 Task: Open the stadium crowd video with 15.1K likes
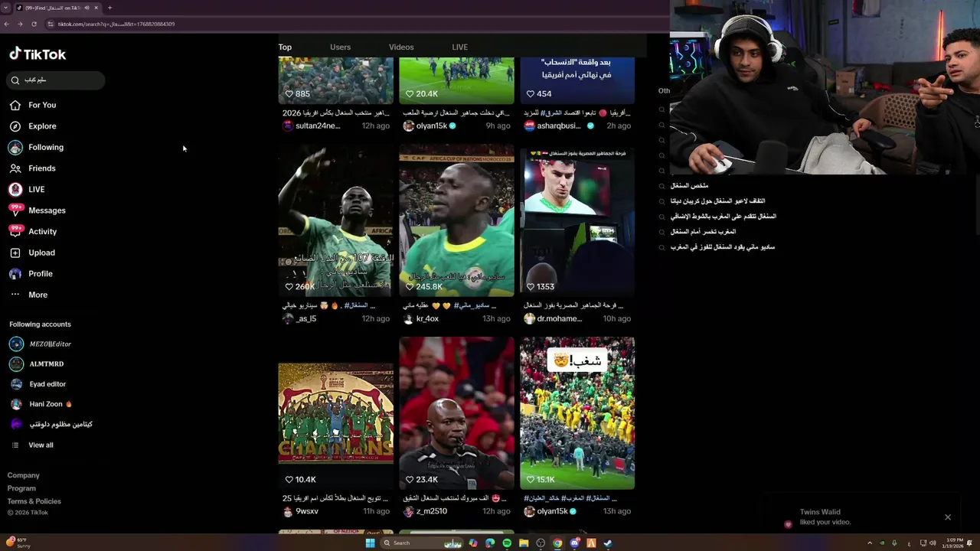(x=577, y=413)
